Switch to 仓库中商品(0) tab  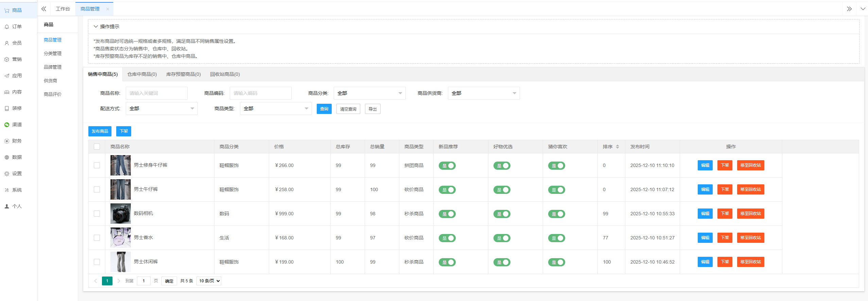coord(142,74)
